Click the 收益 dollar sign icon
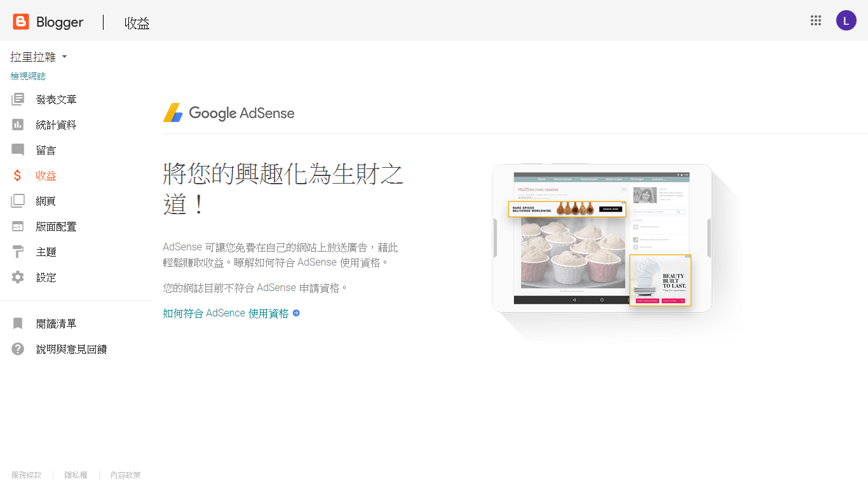The height and width of the screenshot is (488, 868). click(18, 175)
